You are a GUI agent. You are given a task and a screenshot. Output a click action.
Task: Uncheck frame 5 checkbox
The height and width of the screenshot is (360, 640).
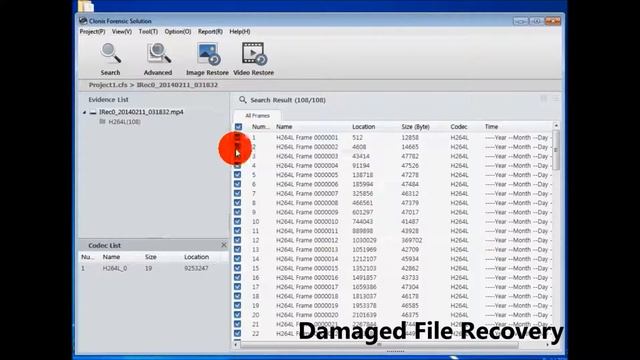pos(238,175)
